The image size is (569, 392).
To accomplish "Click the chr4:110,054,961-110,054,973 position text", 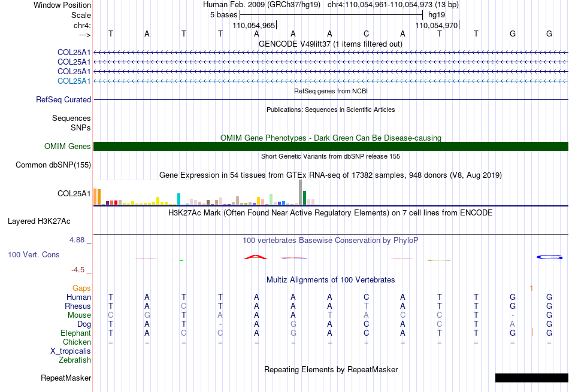I will point(393,5).
